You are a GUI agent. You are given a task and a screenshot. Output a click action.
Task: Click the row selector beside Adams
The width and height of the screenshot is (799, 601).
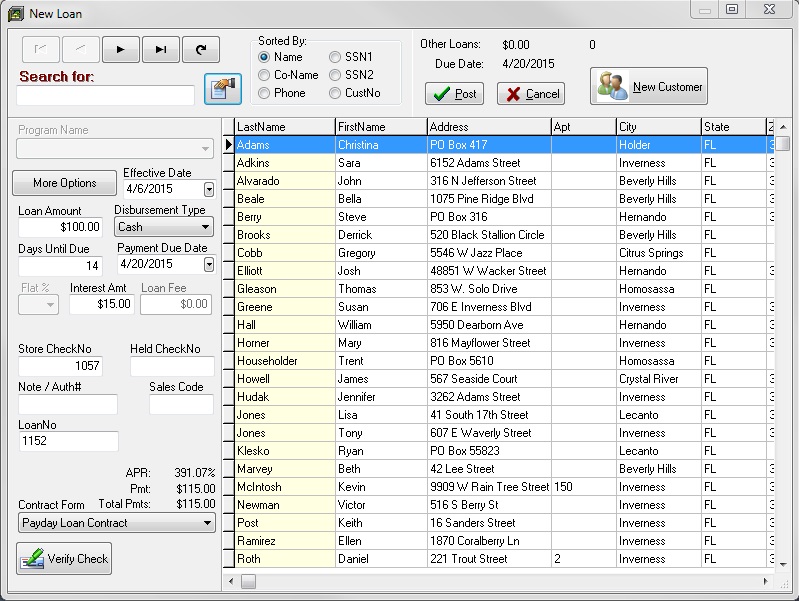229,145
